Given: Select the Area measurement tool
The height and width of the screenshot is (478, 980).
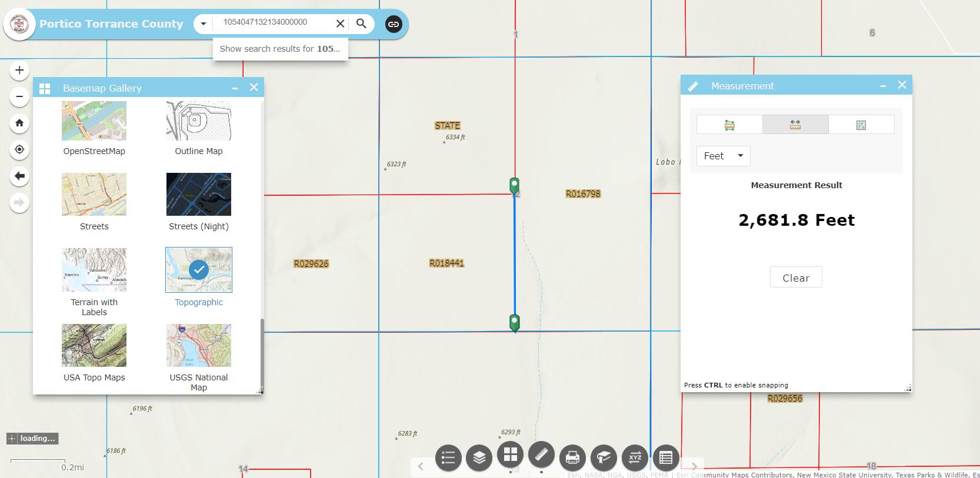Looking at the screenshot, I should click(729, 125).
